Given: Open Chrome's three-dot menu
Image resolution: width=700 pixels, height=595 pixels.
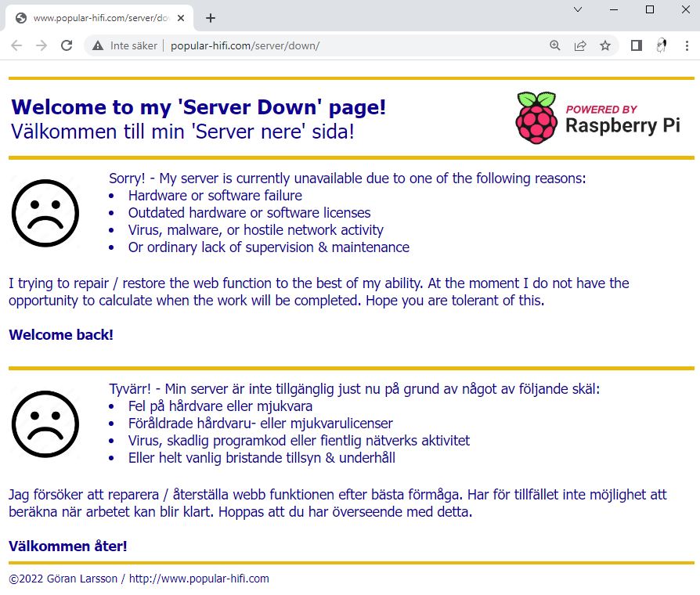Looking at the screenshot, I should click(x=687, y=45).
